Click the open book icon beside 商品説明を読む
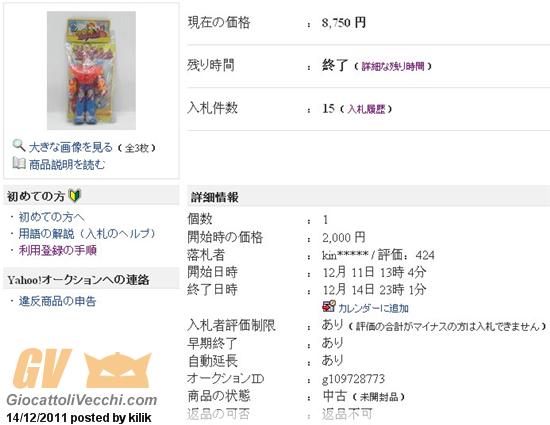Viewport: 550px width, 425px height. click(19, 163)
